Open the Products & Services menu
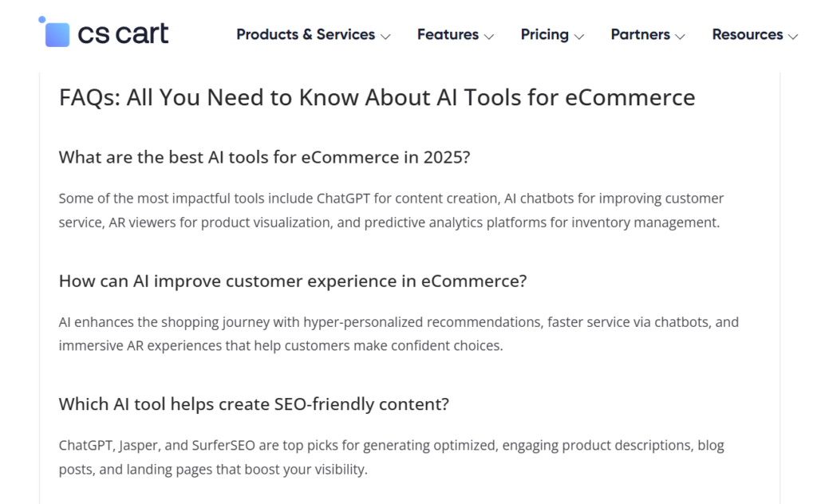The image size is (817, 504). click(x=305, y=35)
